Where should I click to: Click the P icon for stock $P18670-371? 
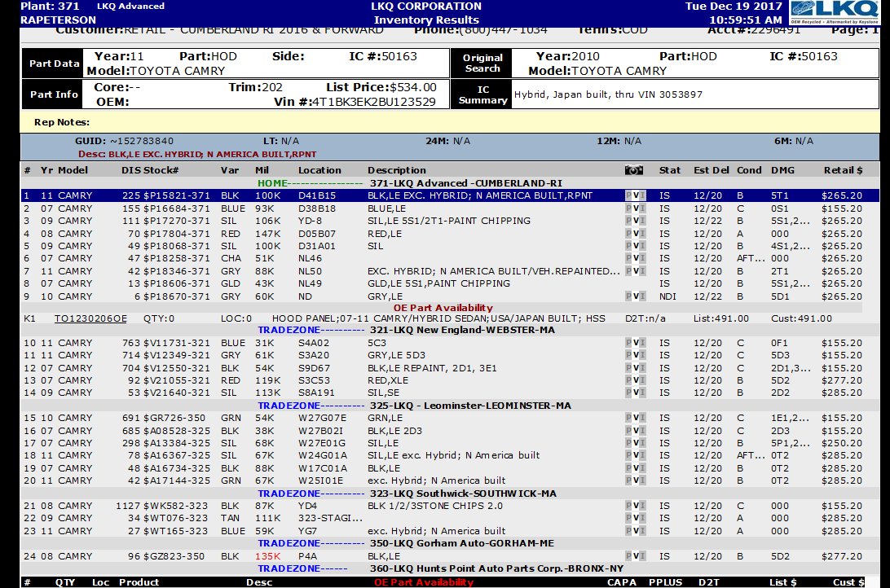(x=628, y=296)
